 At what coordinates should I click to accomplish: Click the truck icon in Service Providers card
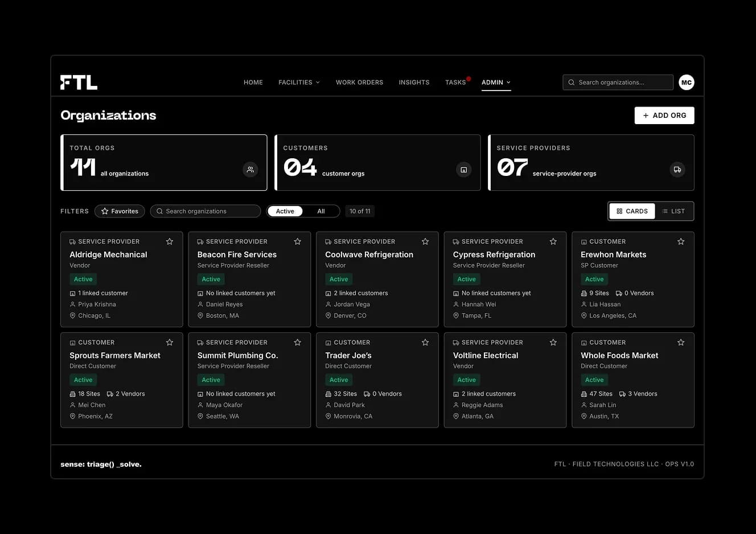pyautogui.click(x=677, y=170)
